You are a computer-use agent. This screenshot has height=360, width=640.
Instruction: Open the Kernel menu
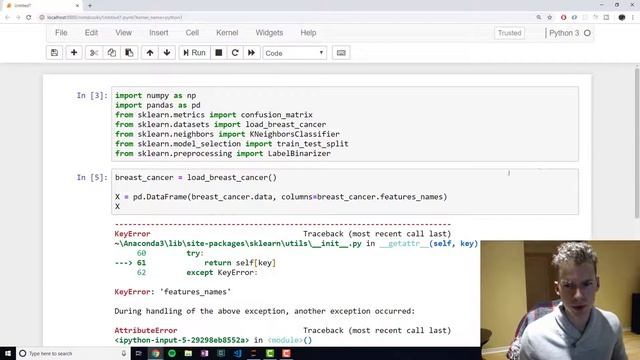227,33
